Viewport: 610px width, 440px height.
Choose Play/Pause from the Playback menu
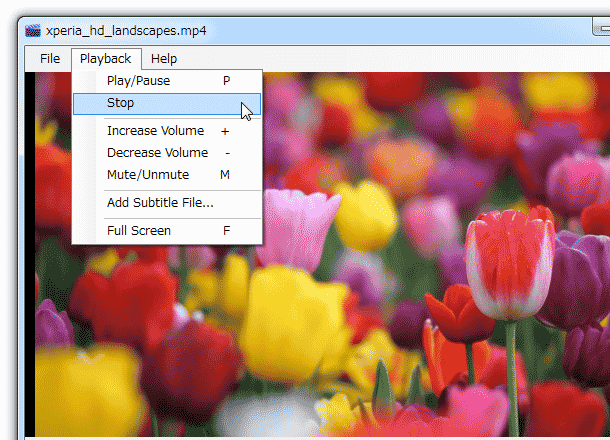pyautogui.click(x=167, y=81)
